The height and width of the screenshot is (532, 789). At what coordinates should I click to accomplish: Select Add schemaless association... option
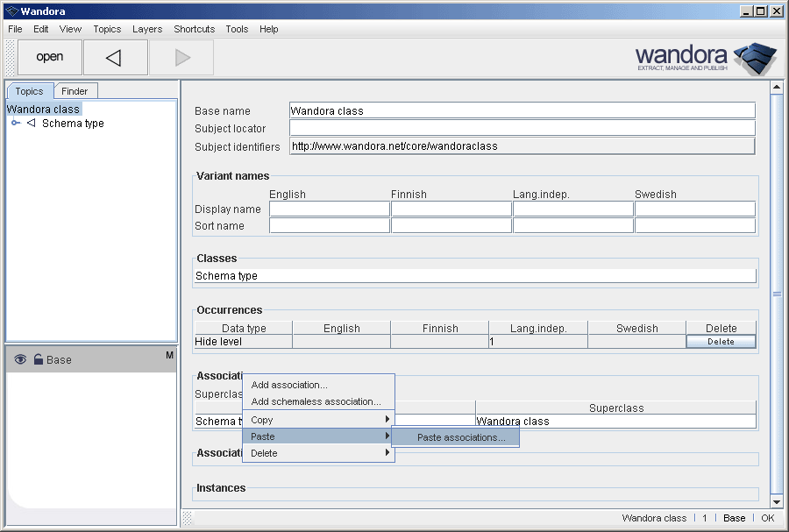(316, 401)
